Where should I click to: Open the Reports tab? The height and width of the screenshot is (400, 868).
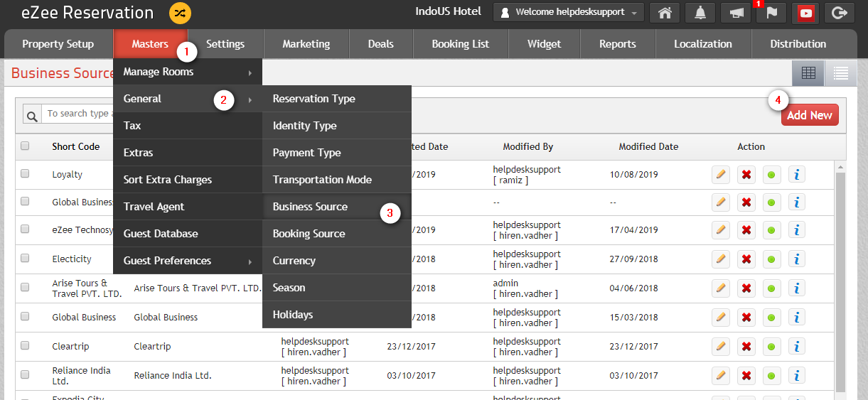coord(618,44)
